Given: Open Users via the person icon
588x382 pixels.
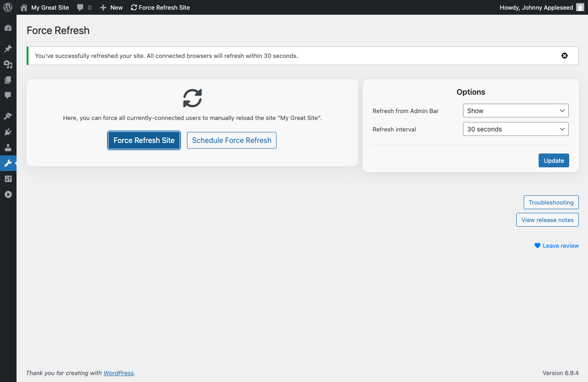Looking at the screenshot, I should coord(8,148).
